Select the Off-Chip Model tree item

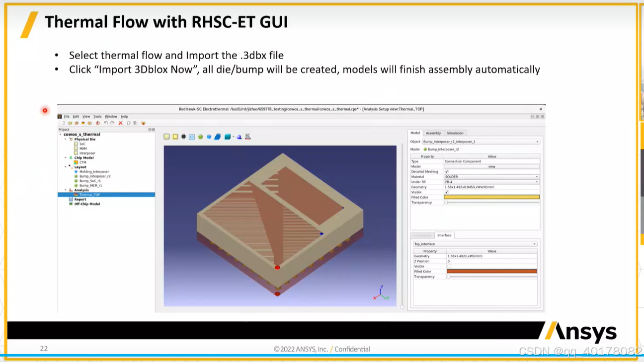pos(87,204)
